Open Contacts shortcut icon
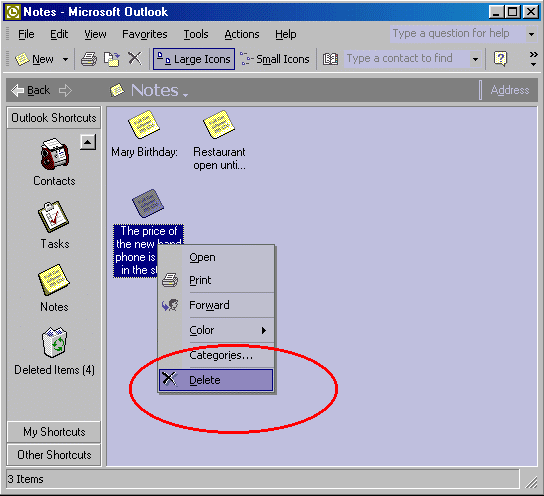This screenshot has width=544, height=496. click(54, 154)
